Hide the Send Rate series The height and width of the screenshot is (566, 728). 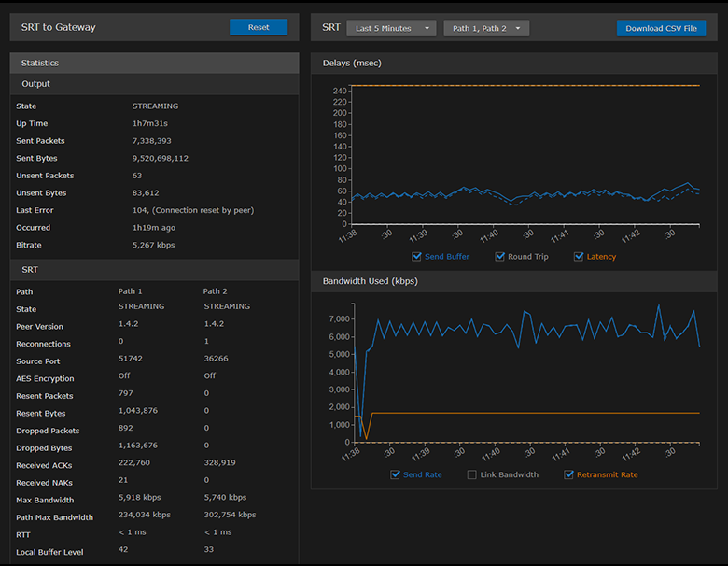point(397,475)
